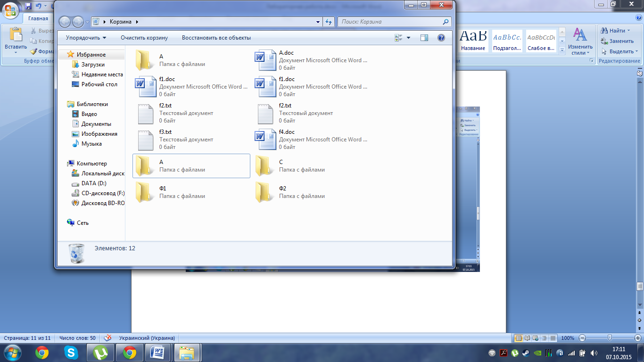
Task: Open the Выделить dropdown in Word
Action: (x=619, y=51)
